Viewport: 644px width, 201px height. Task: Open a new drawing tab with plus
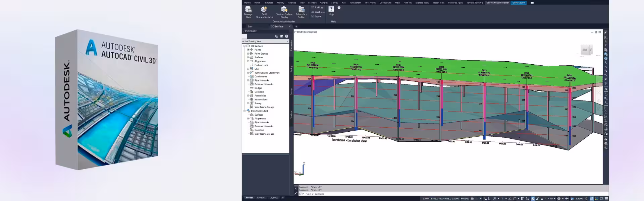click(296, 26)
